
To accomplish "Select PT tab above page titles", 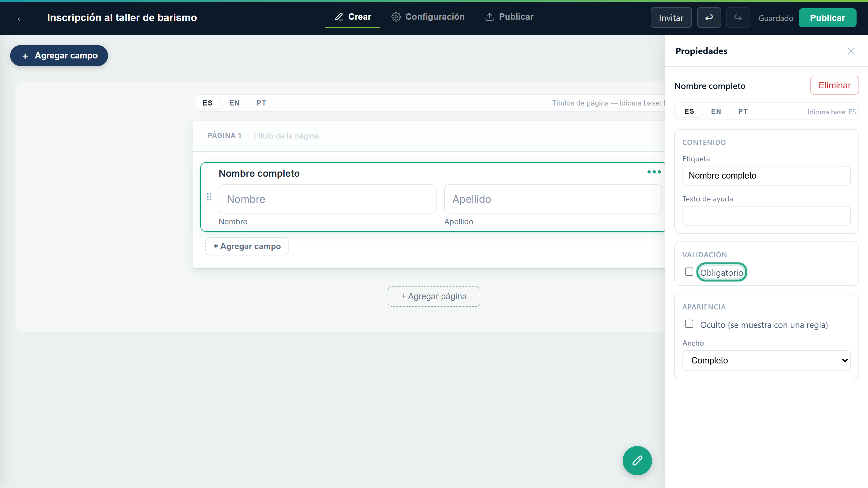I will click(261, 103).
